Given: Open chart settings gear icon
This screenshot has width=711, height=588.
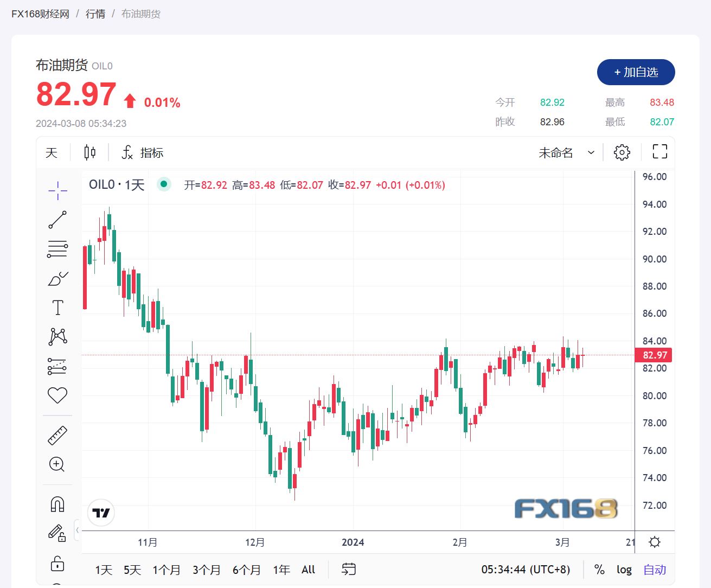Looking at the screenshot, I should [622, 152].
